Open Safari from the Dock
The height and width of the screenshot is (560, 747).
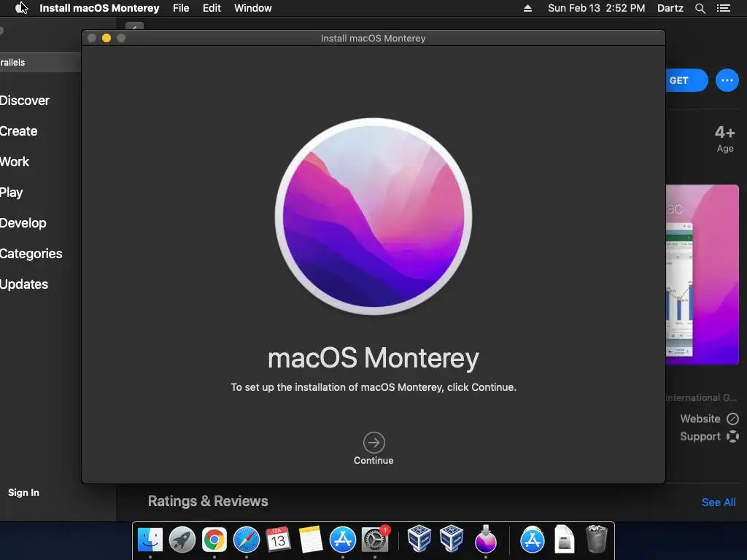tap(247, 540)
